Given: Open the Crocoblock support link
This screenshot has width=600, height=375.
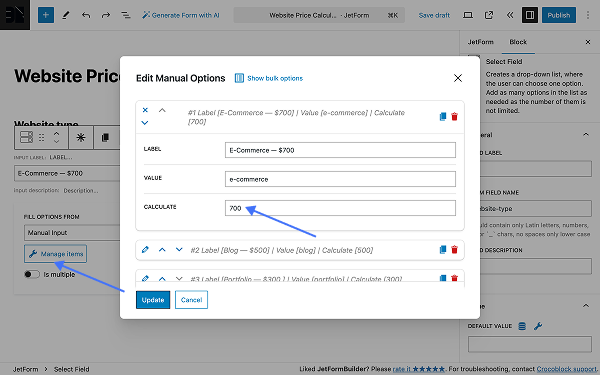Looking at the screenshot, I should tap(566, 369).
